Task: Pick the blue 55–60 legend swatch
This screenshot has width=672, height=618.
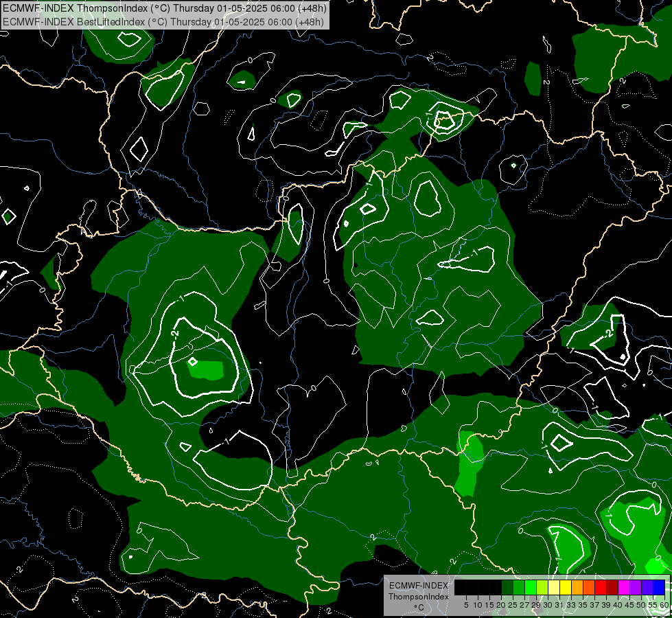Action: (659, 587)
